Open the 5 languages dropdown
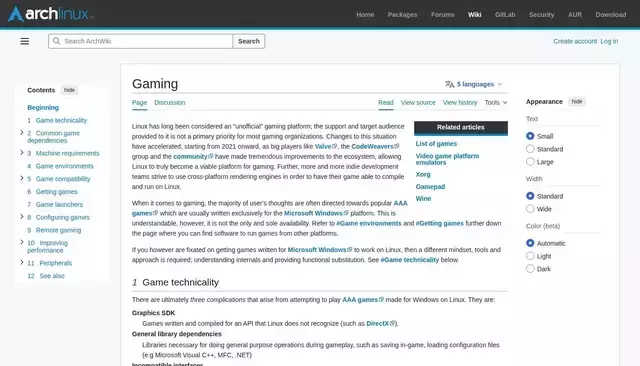Viewport: 640px width, 366px height. (473, 84)
